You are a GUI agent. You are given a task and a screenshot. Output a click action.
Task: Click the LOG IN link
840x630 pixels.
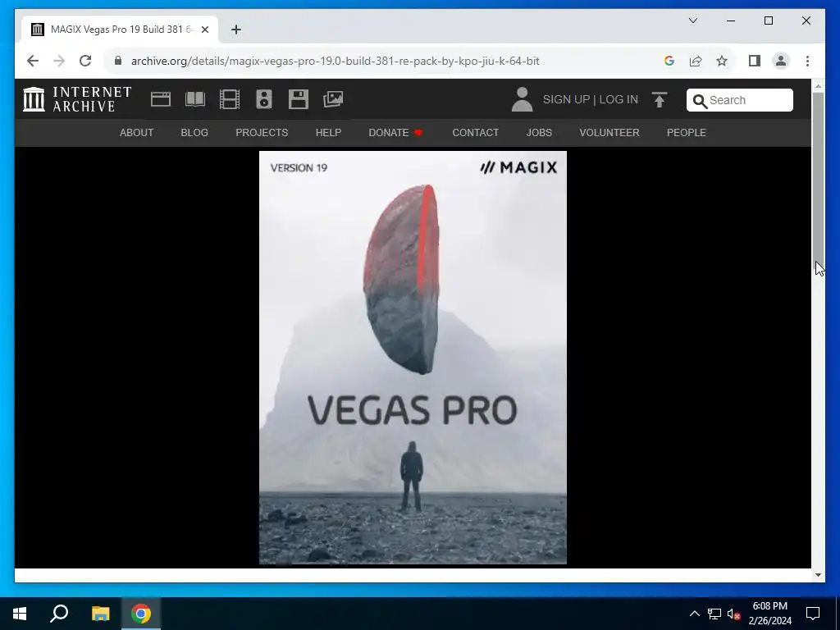tap(619, 99)
